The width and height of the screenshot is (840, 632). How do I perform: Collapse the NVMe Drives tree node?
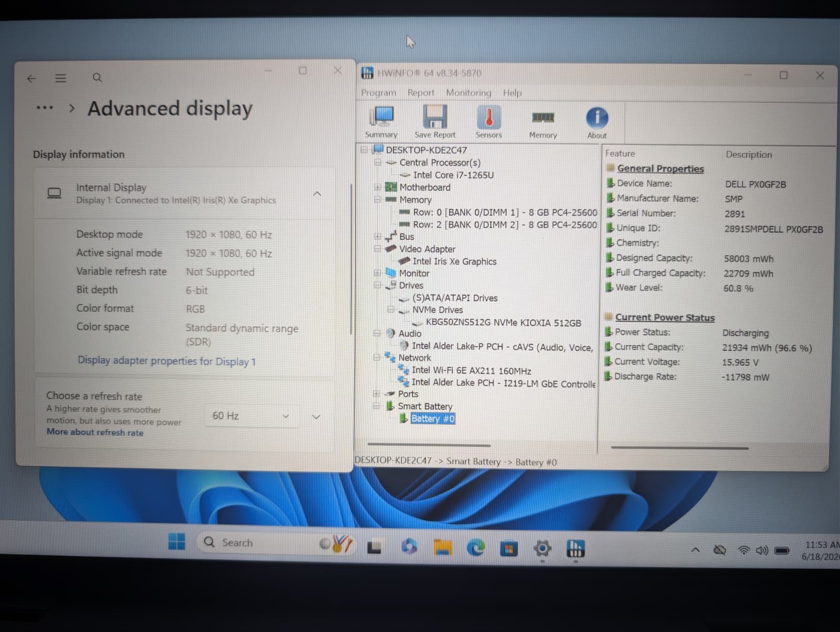[x=391, y=310]
